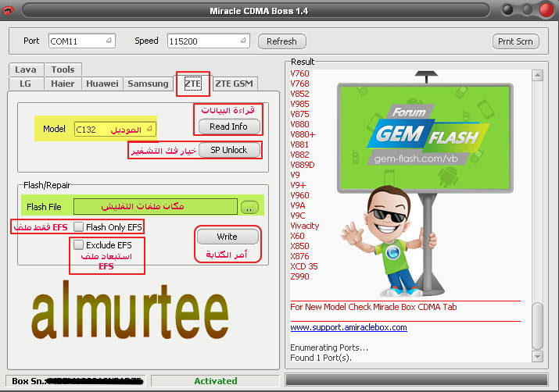Click the Miracle logo icon in title bar
This screenshot has width=559, height=392.
pyautogui.click(x=8, y=10)
